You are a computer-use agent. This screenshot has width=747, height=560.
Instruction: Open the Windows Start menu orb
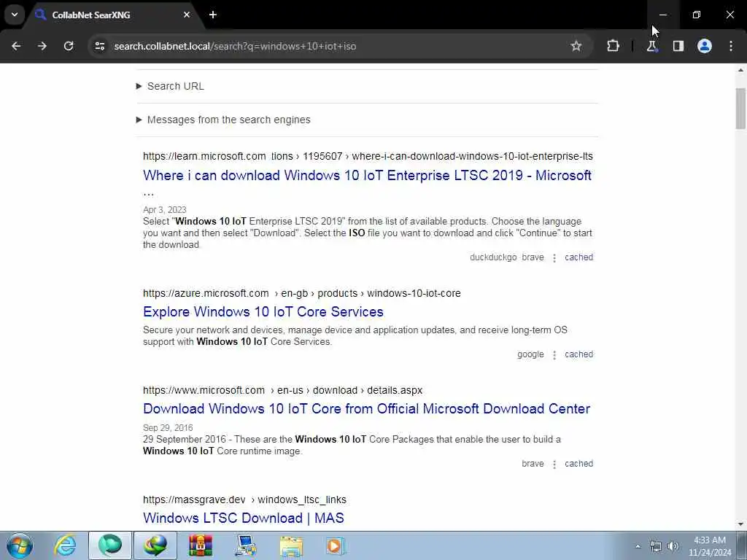[20, 545]
